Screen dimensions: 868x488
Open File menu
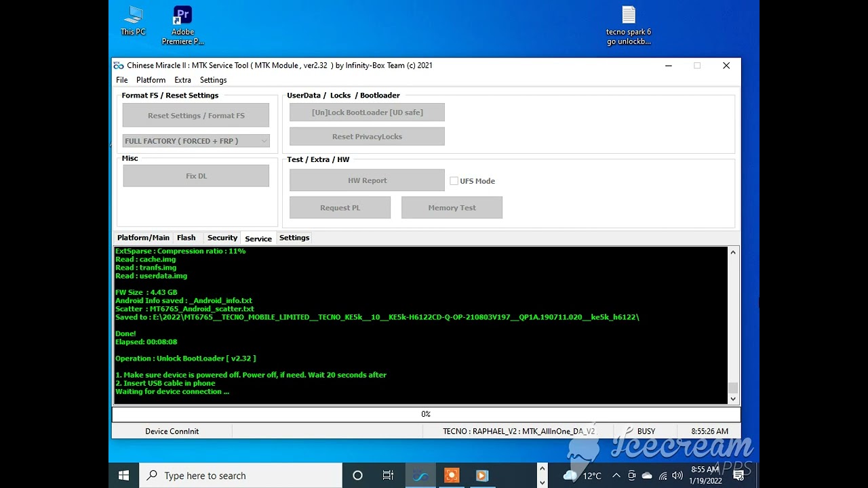pyautogui.click(x=122, y=80)
